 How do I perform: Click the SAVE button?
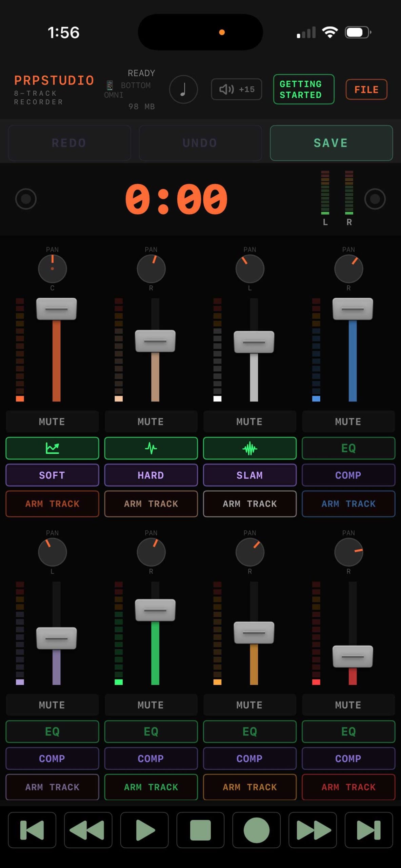pos(331,143)
